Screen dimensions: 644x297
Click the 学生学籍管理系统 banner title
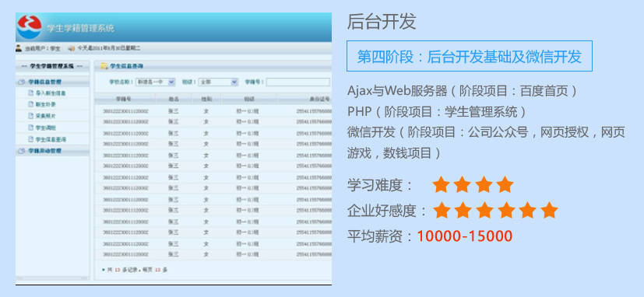click(80, 28)
